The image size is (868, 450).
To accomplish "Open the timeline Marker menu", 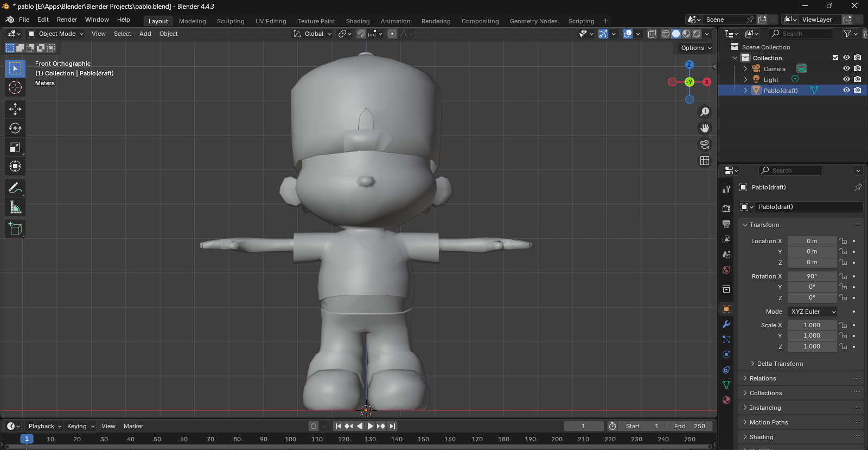I will click(133, 426).
